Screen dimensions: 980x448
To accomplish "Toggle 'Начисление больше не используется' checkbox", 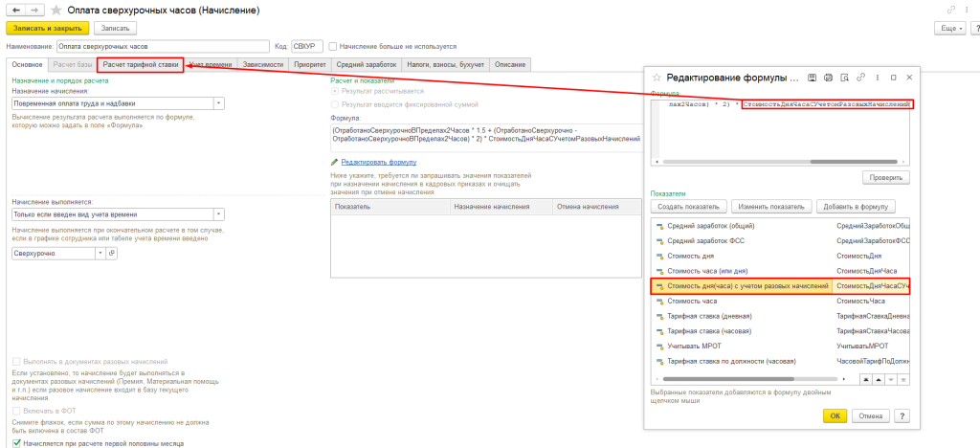I will [332, 46].
